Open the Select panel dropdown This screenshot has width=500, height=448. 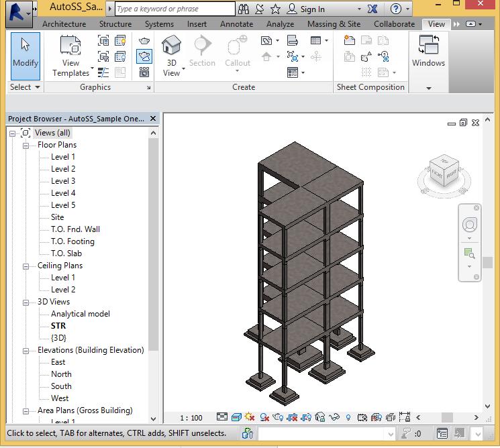tap(25, 87)
